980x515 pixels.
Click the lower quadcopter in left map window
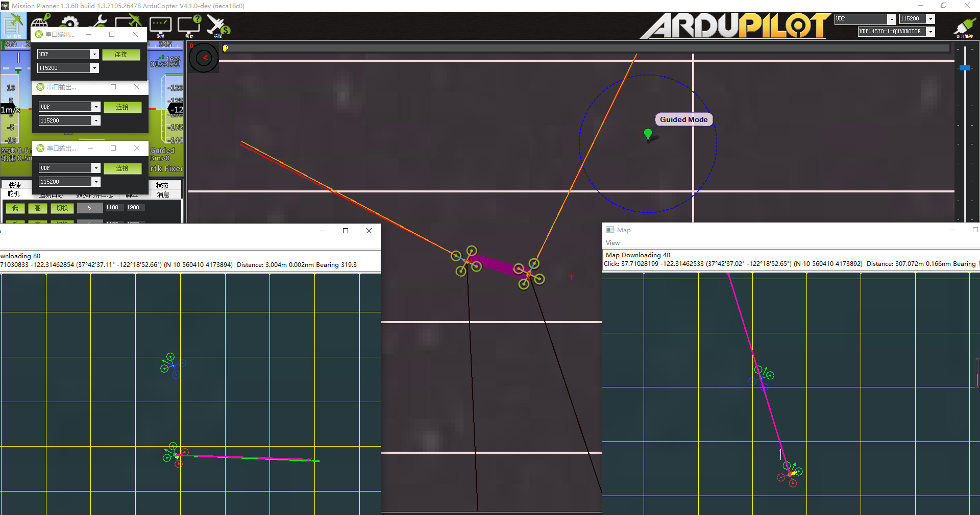pyautogui.click(x=176, y=455)
